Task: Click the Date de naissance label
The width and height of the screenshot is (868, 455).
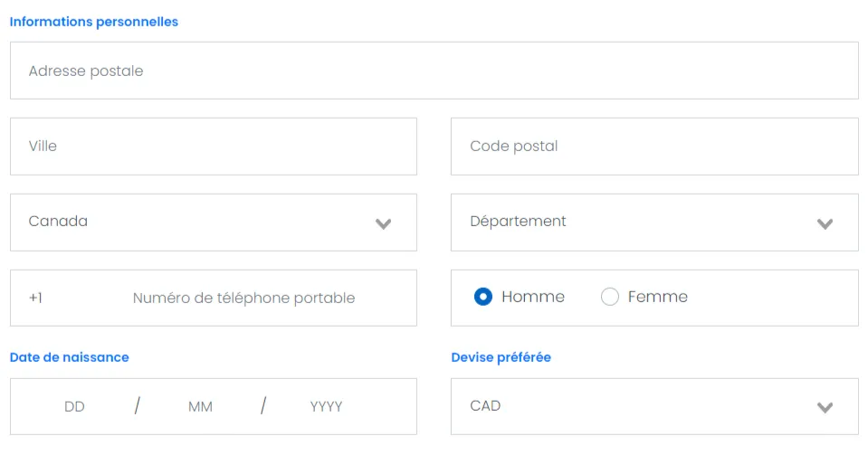Action: (x=70, y=357)
